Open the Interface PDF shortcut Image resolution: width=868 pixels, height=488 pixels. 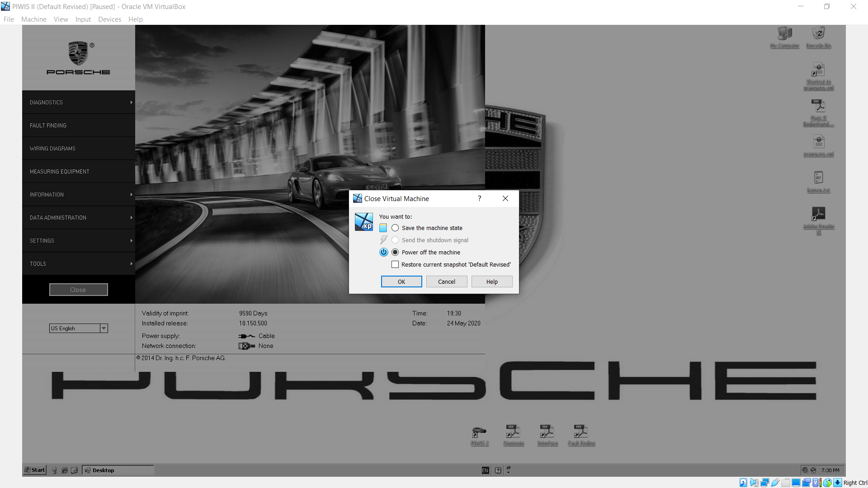tap(547, 433)
